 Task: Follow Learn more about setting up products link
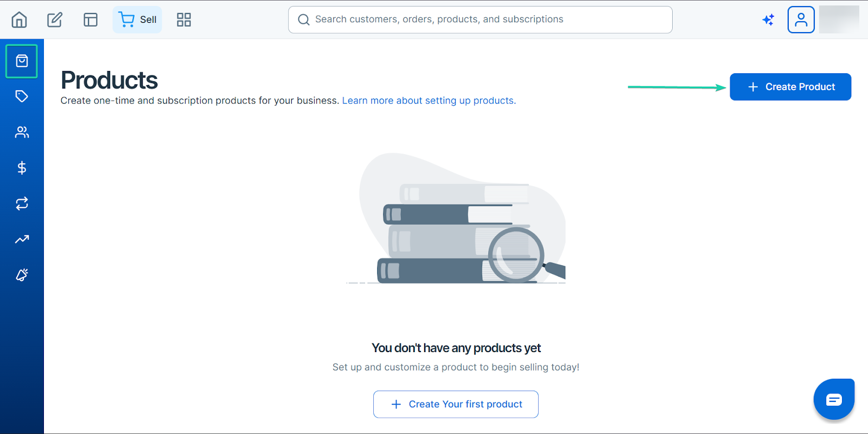click(x=429, y=101)
